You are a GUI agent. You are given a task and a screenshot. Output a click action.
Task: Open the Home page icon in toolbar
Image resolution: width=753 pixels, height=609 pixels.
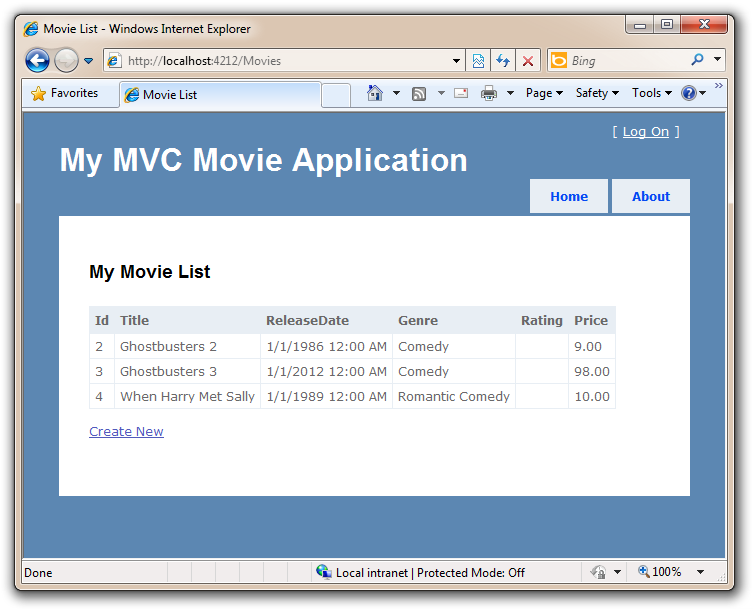[375, 93]
